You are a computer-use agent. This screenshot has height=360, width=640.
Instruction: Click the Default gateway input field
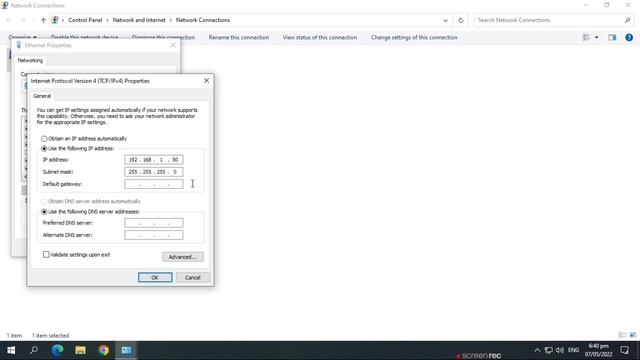[153, 184]
